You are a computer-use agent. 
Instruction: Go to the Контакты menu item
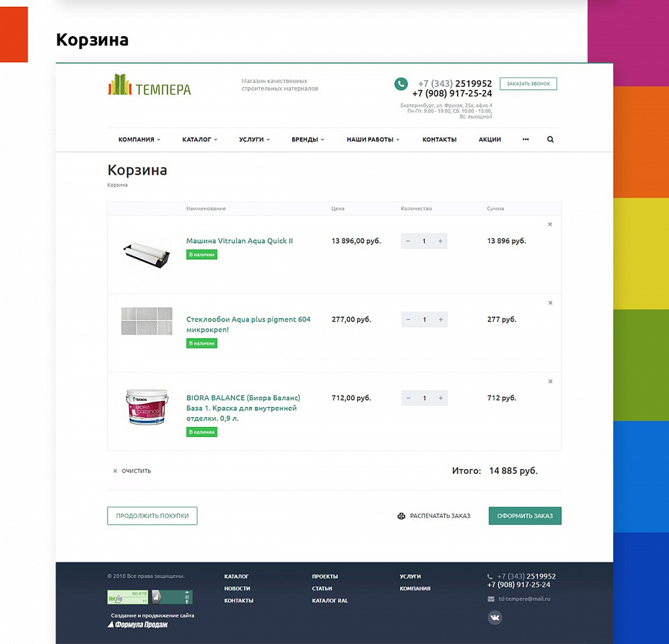440,140
